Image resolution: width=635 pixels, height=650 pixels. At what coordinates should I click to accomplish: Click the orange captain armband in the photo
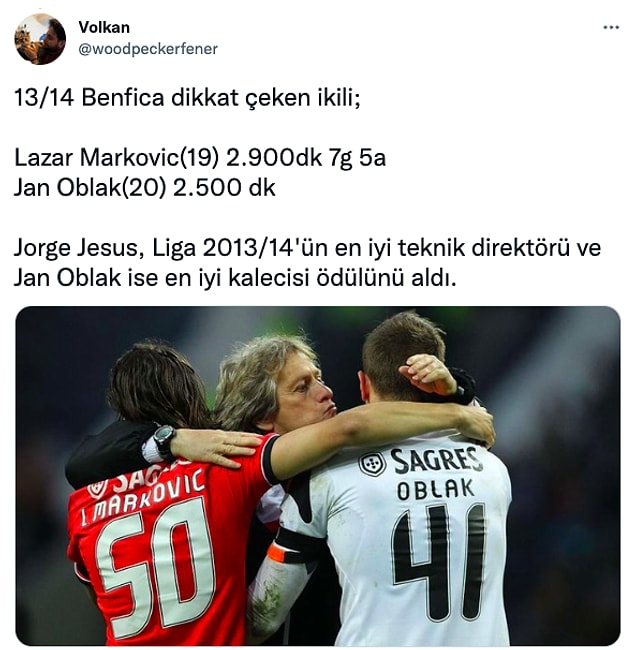(276, 553)
